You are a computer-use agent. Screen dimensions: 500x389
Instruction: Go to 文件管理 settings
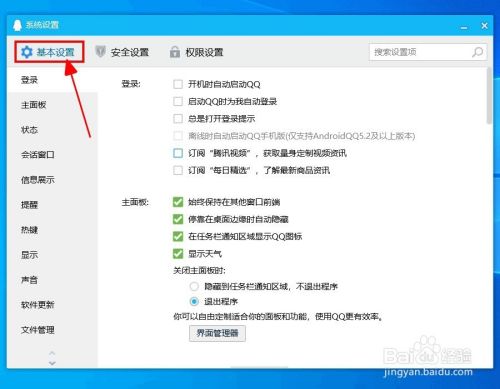pos(38,330)
